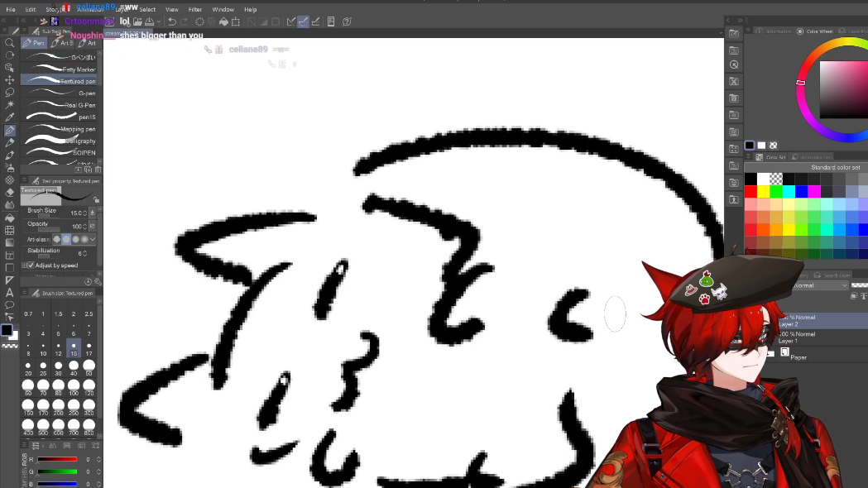Image resolution: width=868 pixels, height=488 pixels.
Task: Open the anti-aliasing dropdown arrow
Action: [93, 240]
